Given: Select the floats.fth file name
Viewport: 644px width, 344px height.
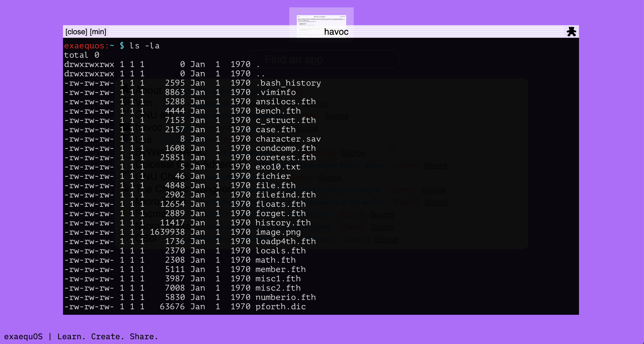Looking at the screenshot, I should click(281, 204).
